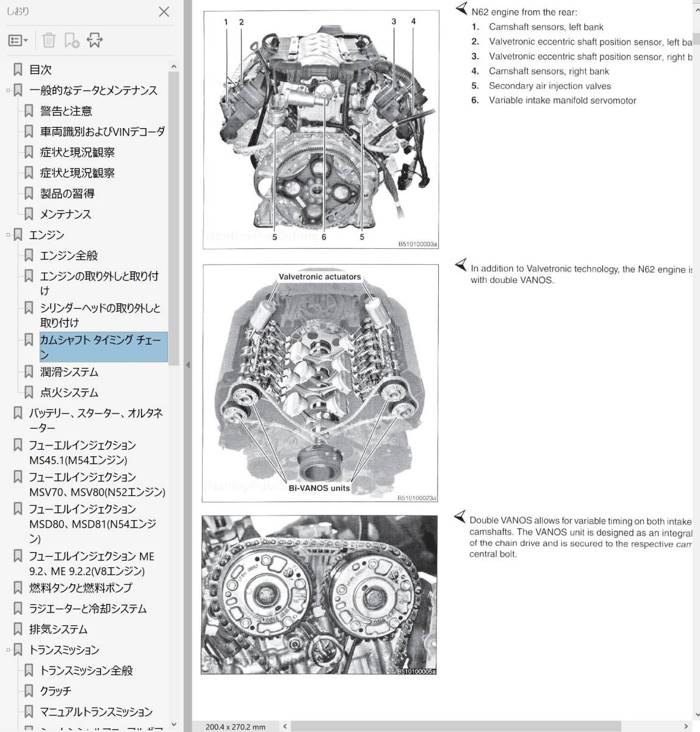
Task: Open the bookmark options dropdown menu
Action: coord(18,40)
